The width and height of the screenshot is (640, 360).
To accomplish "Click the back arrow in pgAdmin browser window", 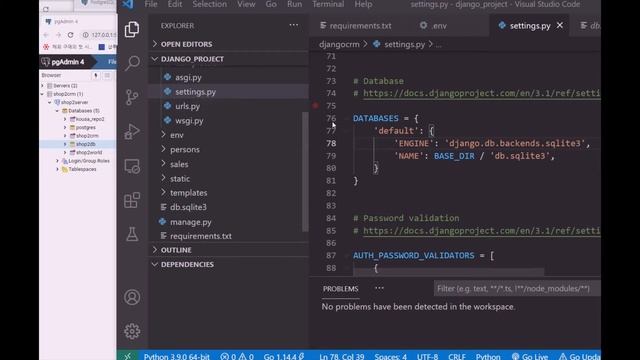I will (46, 35).
